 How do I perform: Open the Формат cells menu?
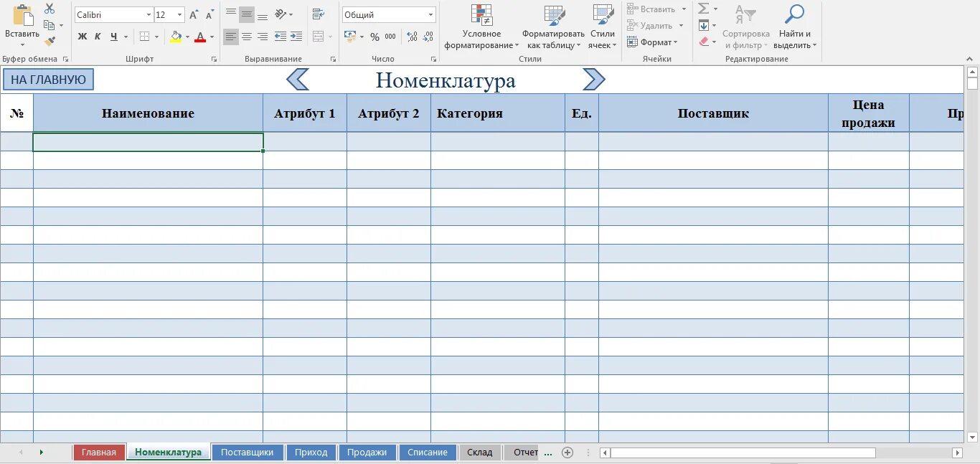click(651, 42)
